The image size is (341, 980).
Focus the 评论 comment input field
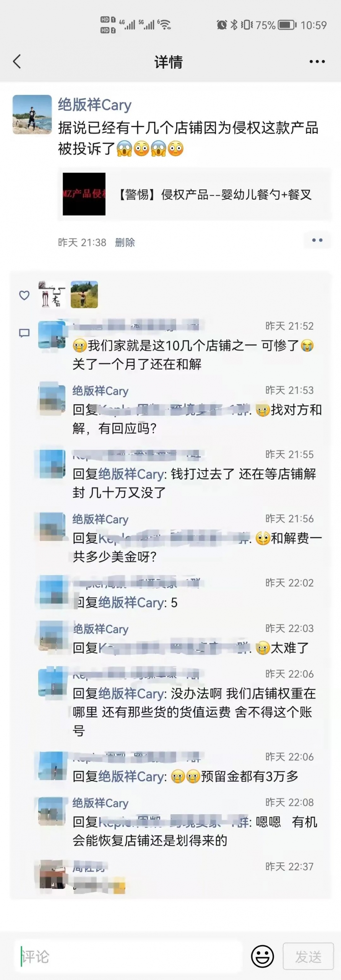coord(128,956)
